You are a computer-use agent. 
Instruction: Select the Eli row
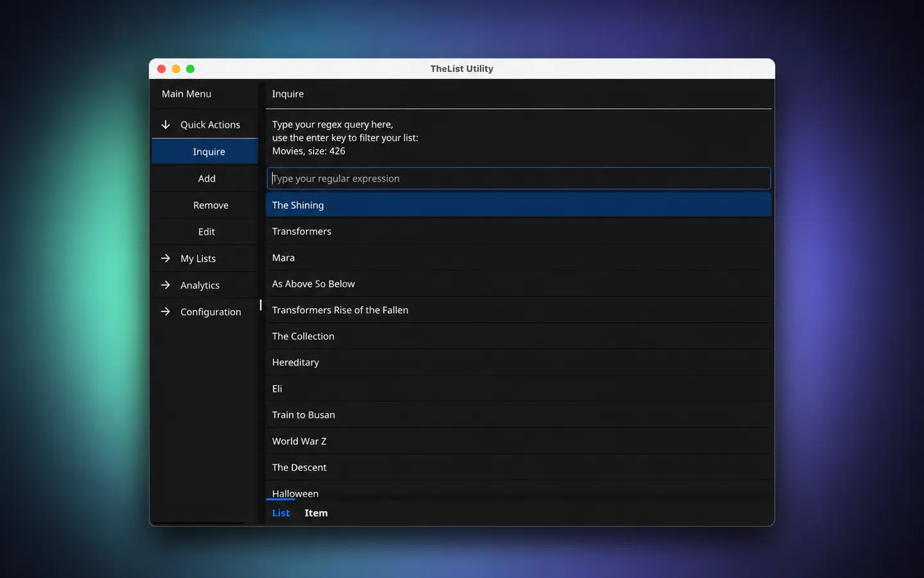tap(518, 389)
